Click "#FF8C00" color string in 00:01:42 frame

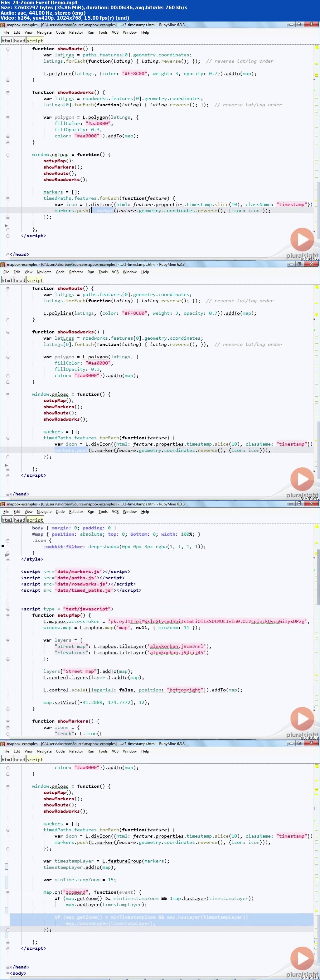click(134, 74)
